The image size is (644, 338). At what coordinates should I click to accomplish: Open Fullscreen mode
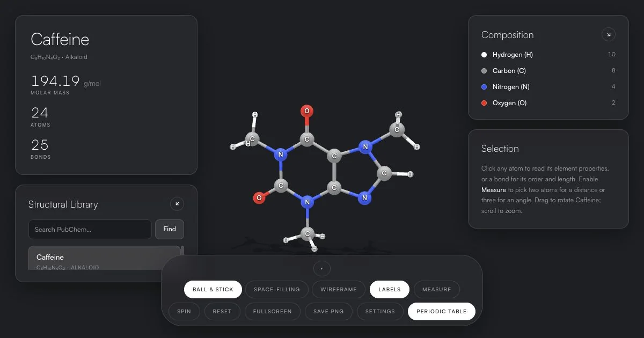coord(273,311)
